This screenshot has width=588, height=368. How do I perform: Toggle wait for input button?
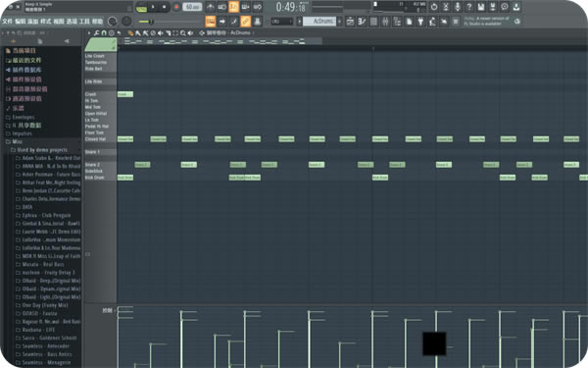(x=222, y=7)
